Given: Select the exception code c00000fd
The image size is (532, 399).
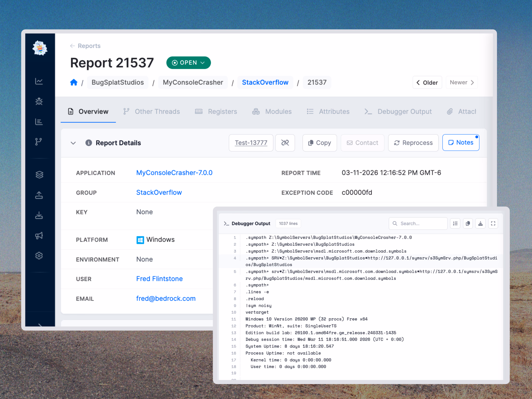Looking at the screenshot, I should (x=357, y=192).
